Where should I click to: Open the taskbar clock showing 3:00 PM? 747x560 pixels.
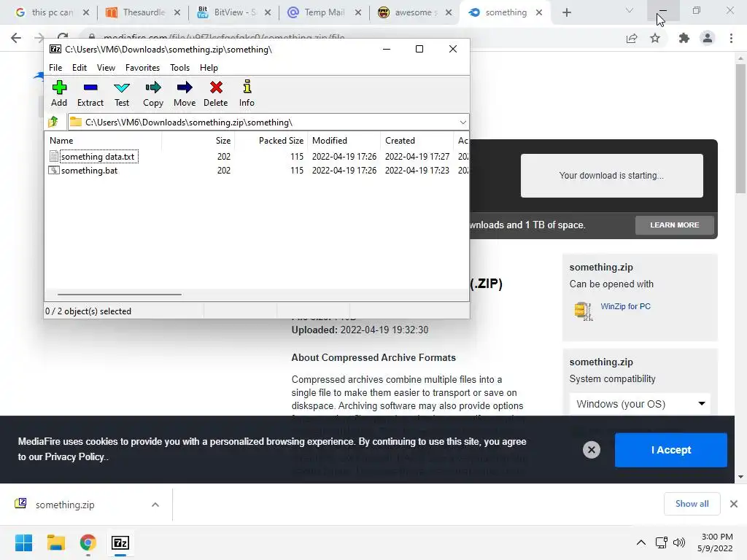[x=715, y=542]
